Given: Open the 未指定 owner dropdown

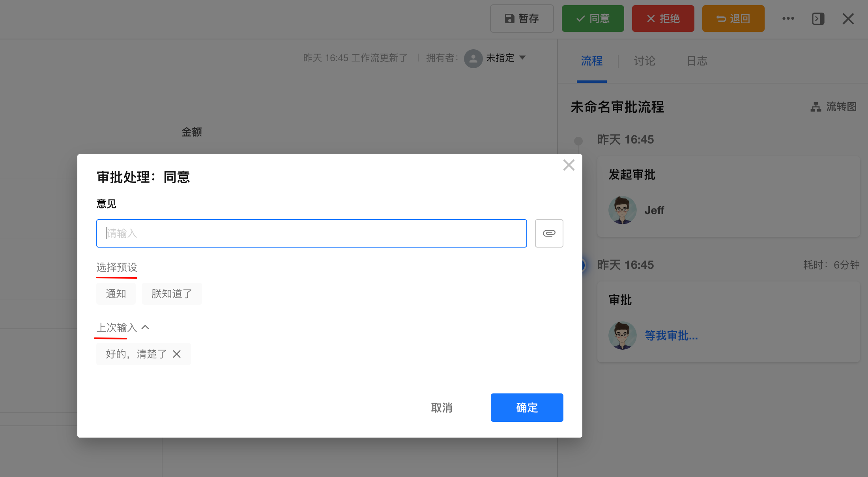Looking at the screenshot, I should pos(522,58).
